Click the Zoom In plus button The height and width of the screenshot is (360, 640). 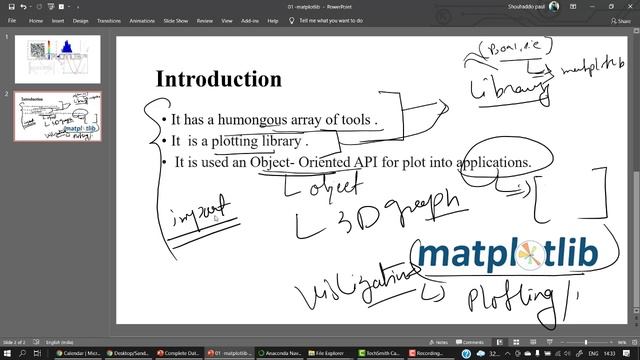[611, 342]
